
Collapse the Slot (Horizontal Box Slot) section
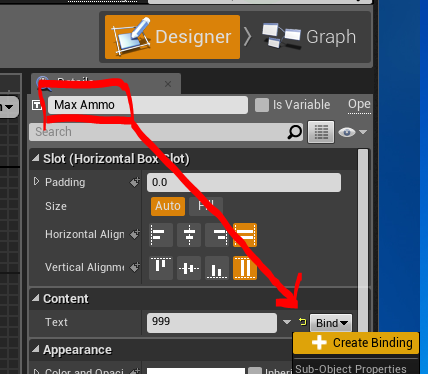[x=36, y=158]
